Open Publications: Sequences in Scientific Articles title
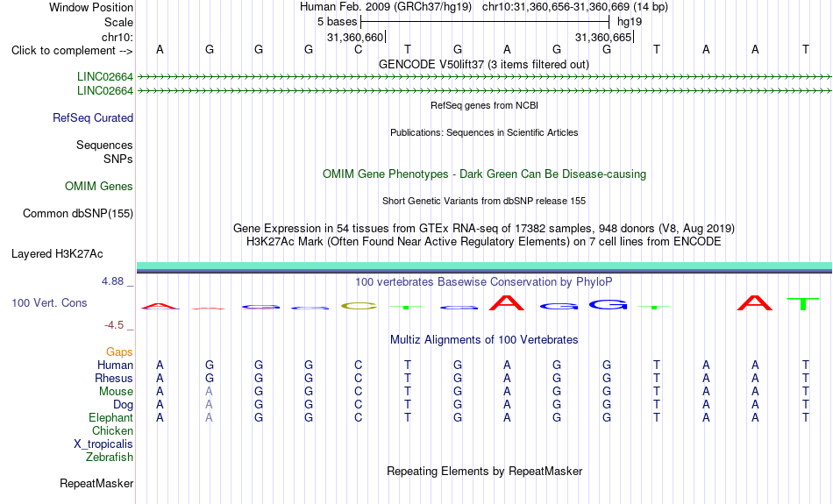The width and height of the screenshot is (833, 504). (484, 132)
